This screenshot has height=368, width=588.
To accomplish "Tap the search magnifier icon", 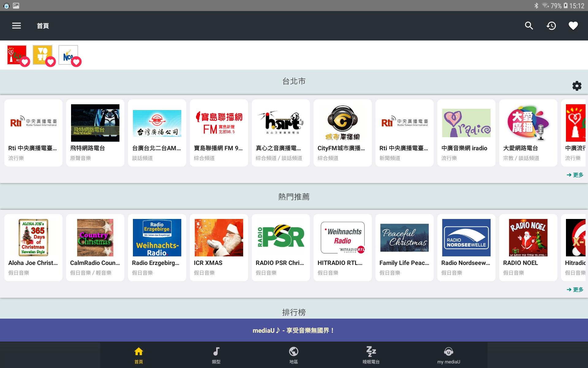I will (x=529, y=26).
